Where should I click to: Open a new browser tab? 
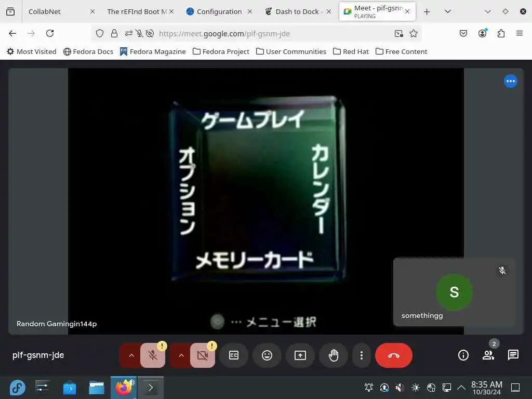(427, 11)
